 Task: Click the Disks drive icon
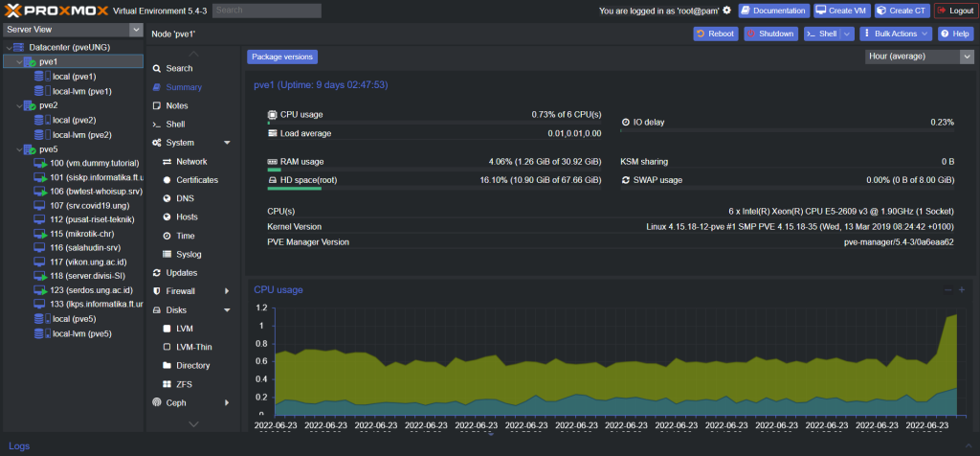(157, 309)
